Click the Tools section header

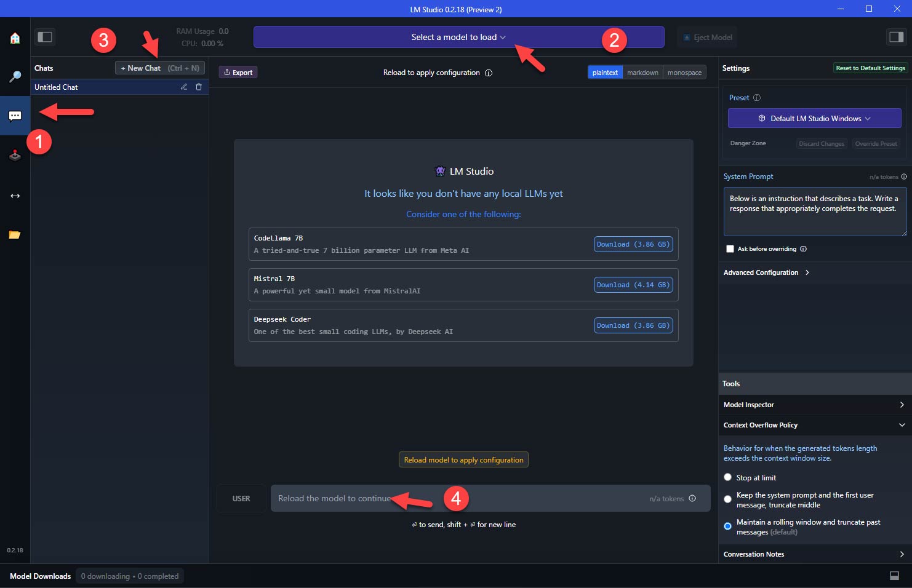coord(814,383)
